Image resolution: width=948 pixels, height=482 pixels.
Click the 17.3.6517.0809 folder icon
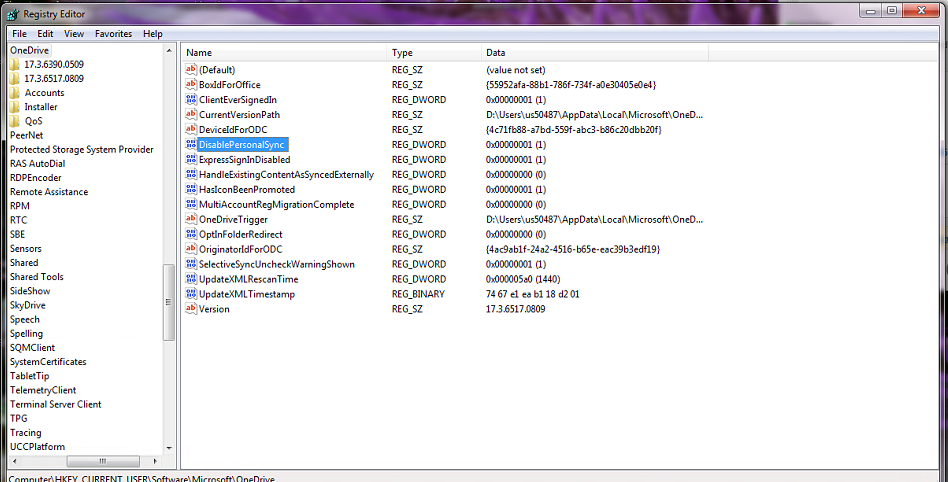tap(15, 79)
